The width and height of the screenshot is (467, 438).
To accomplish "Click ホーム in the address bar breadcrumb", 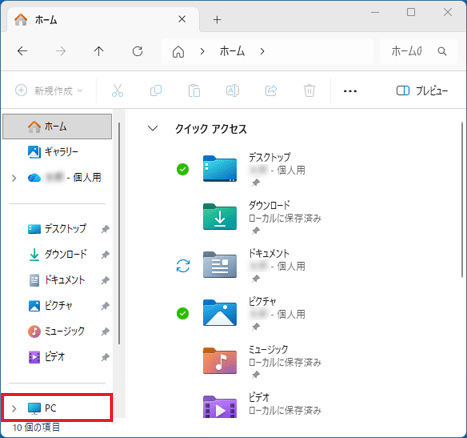I will [x=232, y=51].
